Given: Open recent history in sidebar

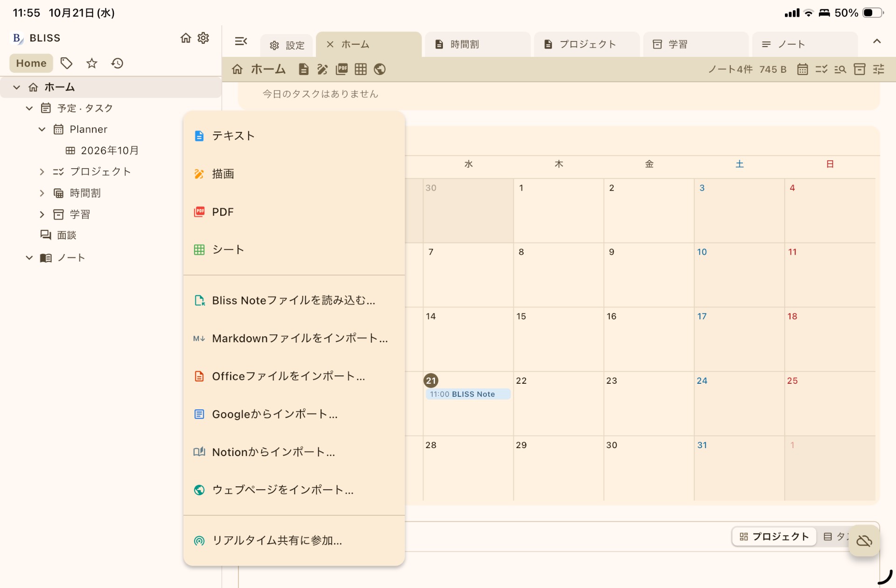Looking at the screenshot, I should [x=117, y=63].
